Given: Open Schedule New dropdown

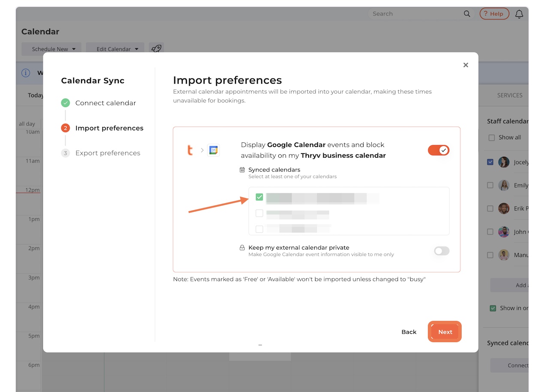Looking at the screenshot, I should 51,49.
